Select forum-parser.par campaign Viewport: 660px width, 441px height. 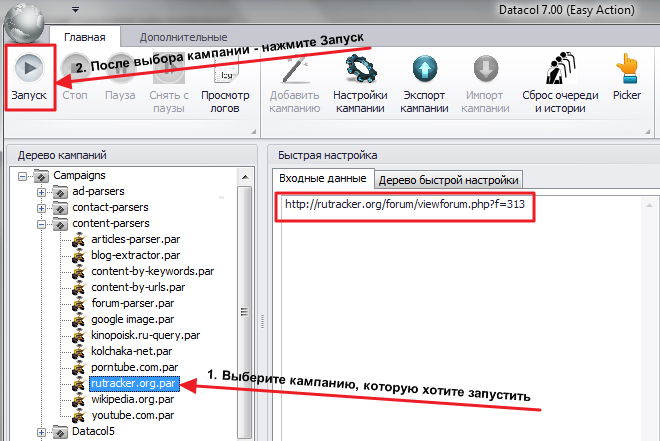click(133, 303)
